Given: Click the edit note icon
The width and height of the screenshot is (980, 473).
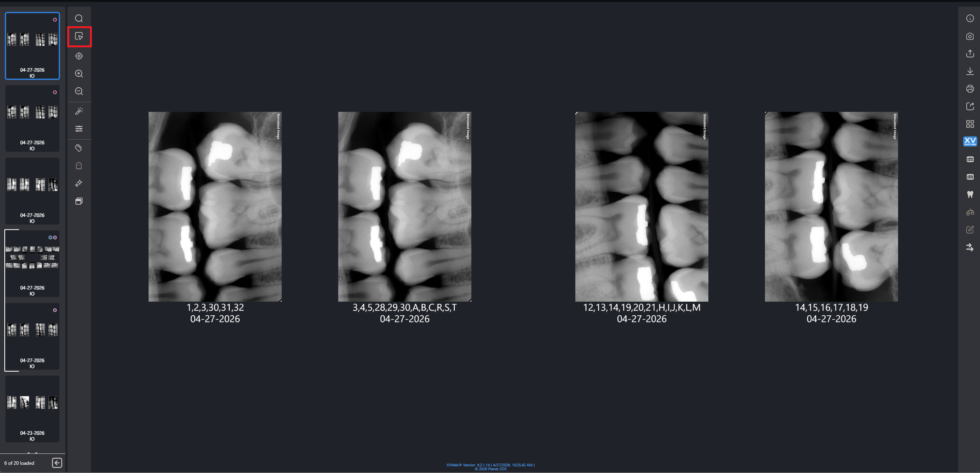Looking at the screenshot, I should (970, 230).
